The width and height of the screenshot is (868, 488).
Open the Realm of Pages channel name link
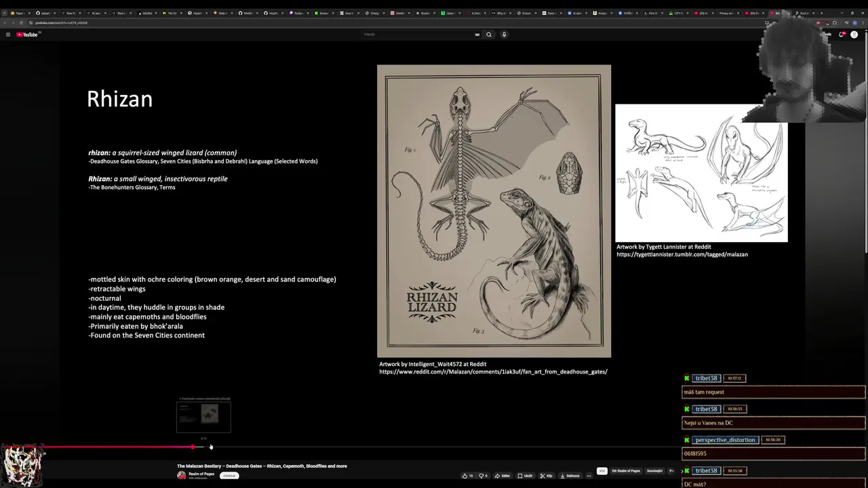(x=201, y=474)
